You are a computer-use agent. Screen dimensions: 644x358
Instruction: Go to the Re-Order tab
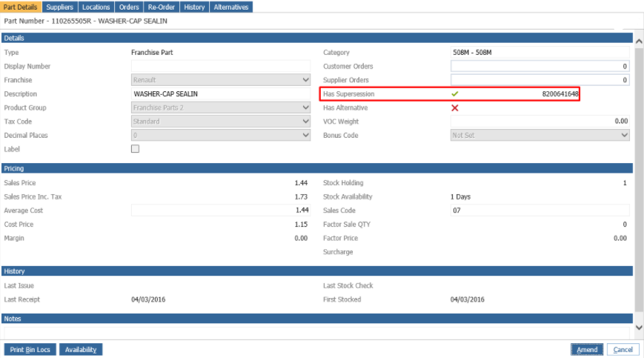click(x=161, y=7)
